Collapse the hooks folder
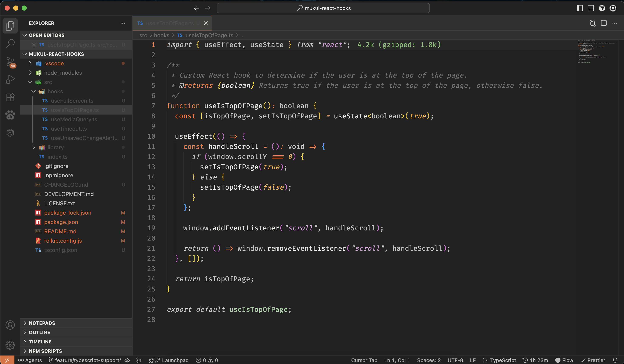 (76, 91)
